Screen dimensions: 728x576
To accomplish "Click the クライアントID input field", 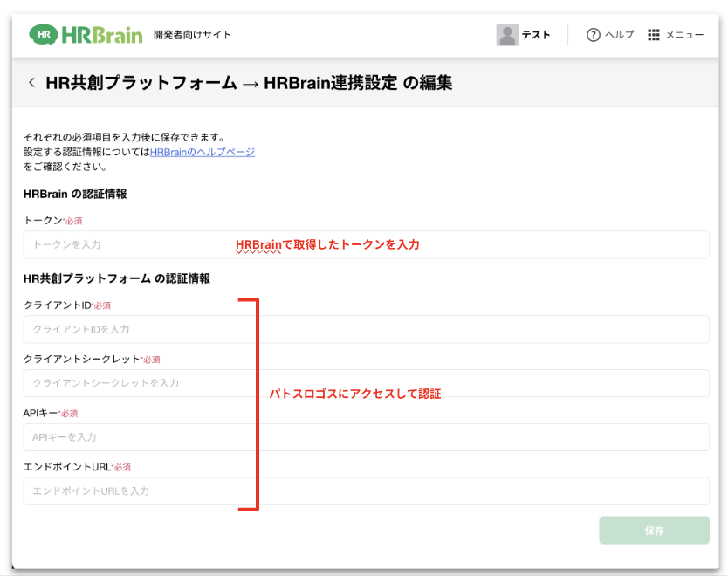I will pos(366,330).
